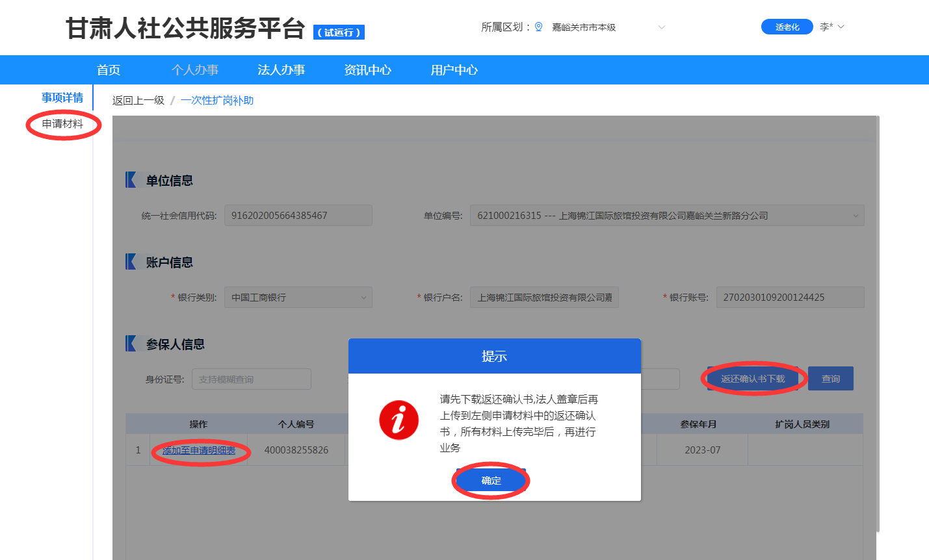Click the 添加至申请明细表 link

click(x=199, y=450)
